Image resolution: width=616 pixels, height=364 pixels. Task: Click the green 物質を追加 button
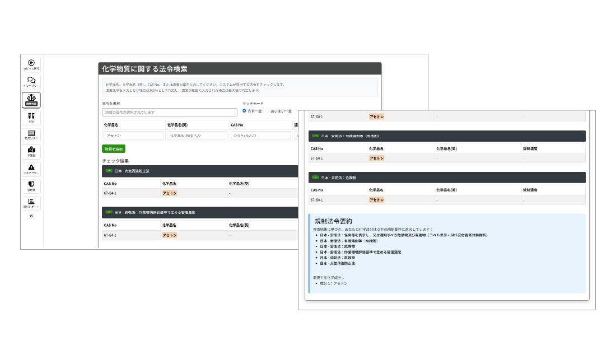tap(113, 148)
